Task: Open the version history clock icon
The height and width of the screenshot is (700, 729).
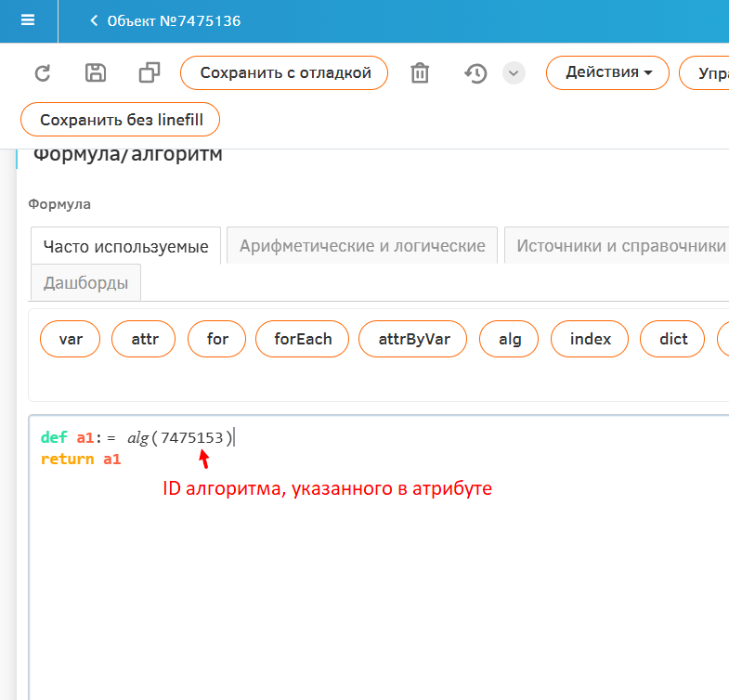Action: [x=475, y=73]
